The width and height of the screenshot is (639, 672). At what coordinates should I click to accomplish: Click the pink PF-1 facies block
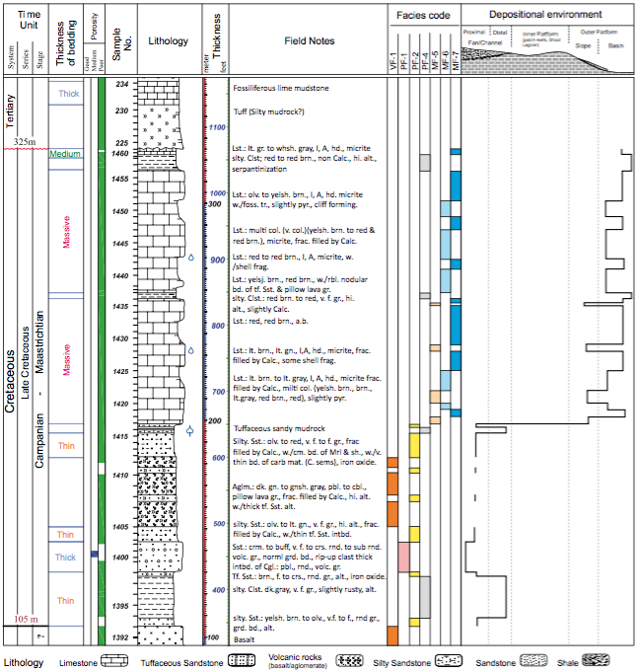pyautogui.click(x=403, y=556)
